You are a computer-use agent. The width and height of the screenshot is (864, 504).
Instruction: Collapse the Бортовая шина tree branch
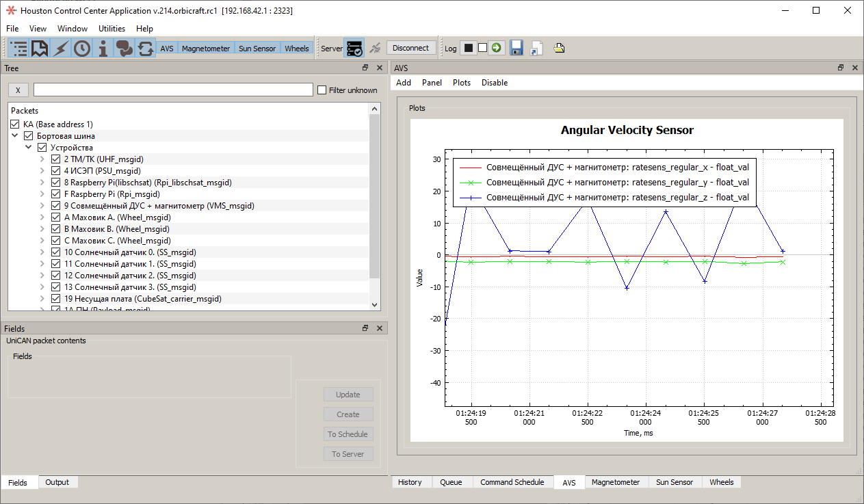point(15,135)
